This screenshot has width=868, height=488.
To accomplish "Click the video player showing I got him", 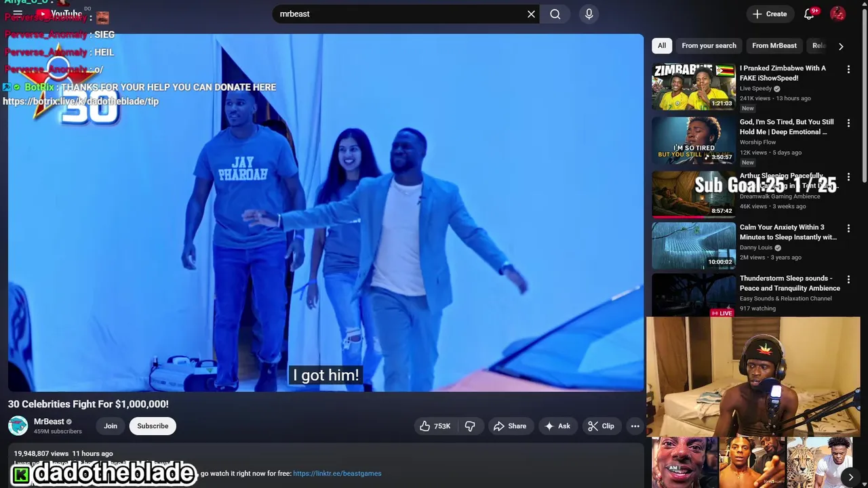I will point(325,213).
